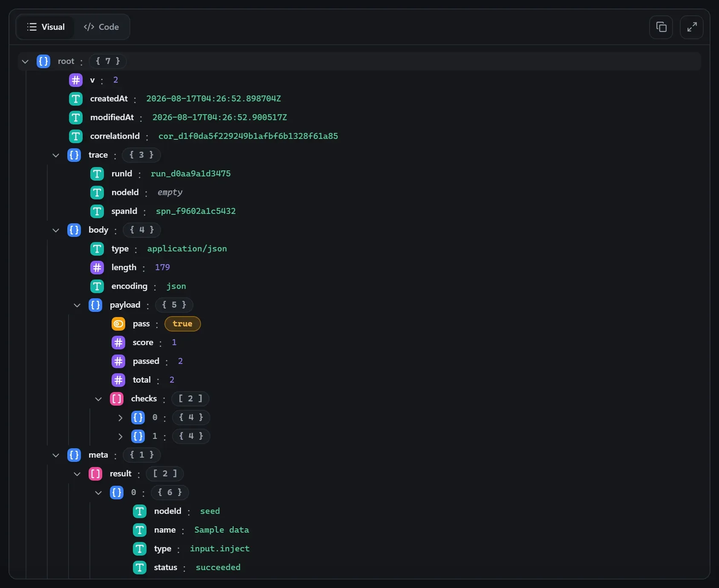Select the runId value run_d0aa9a1d3475

pos(191,174)
